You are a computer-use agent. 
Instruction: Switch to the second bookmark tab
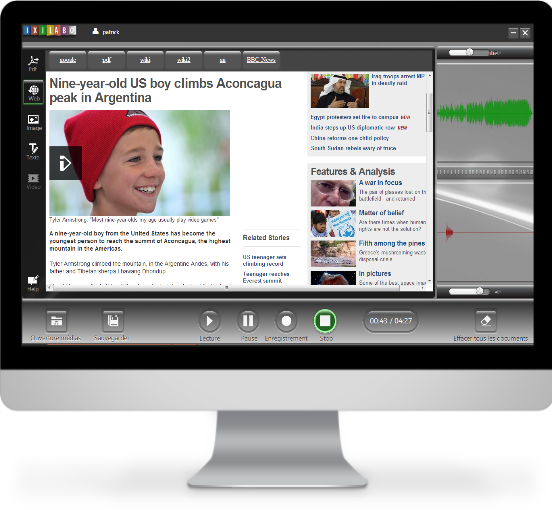point(106,60)
